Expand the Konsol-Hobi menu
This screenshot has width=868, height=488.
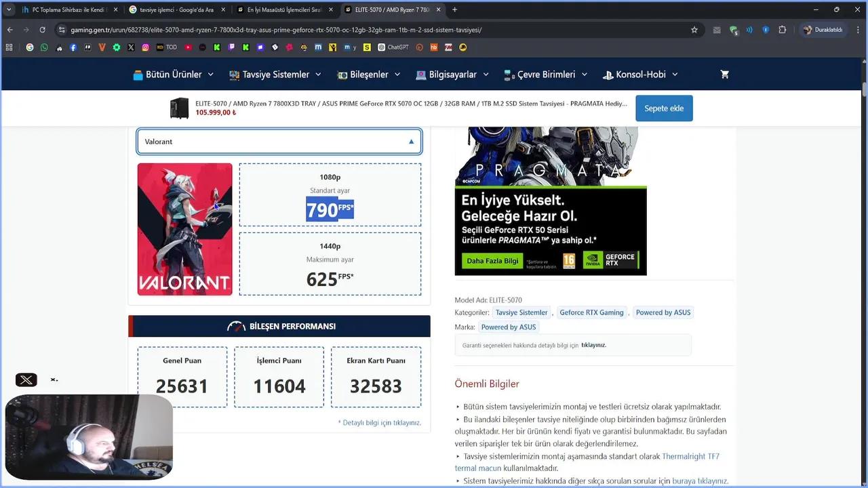640,75
